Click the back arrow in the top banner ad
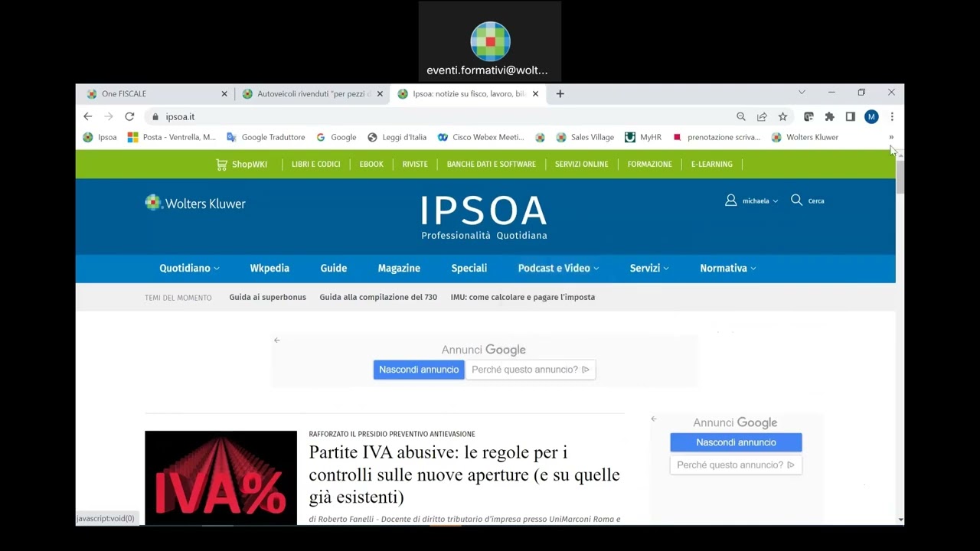This screenshot has height=551, width=980. [x=277, y=340]
